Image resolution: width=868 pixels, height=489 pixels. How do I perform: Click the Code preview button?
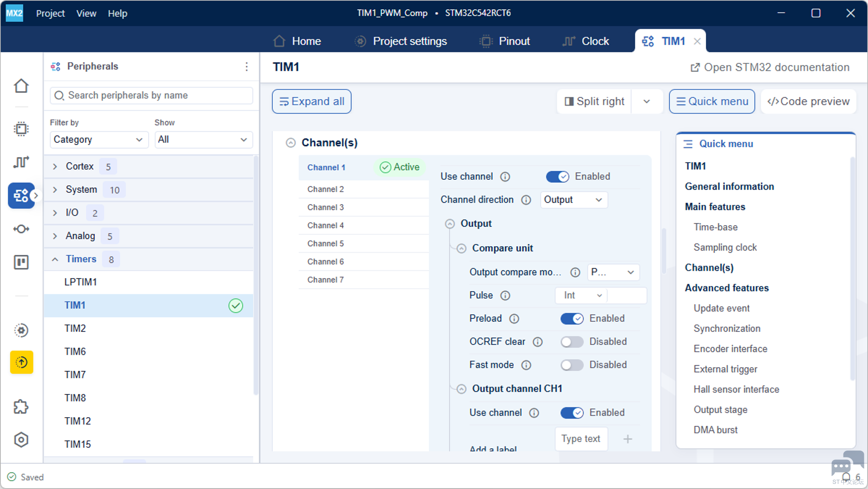click(808, 102)
